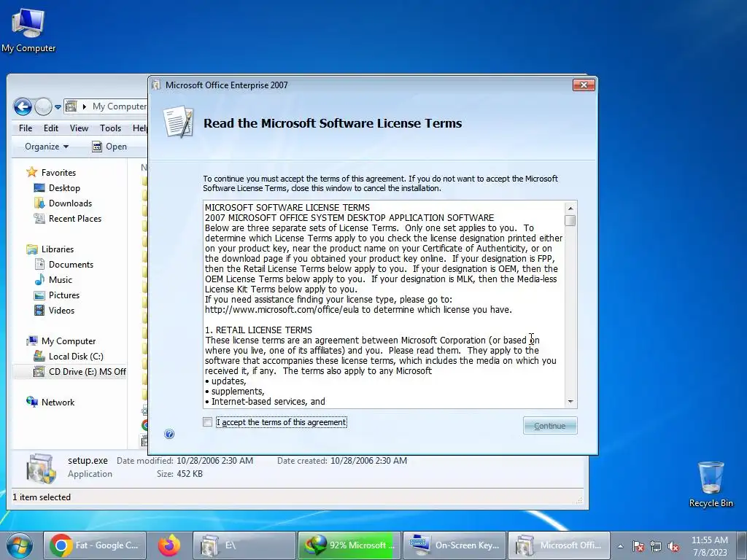Open the Tools menu in Explorer

pos(111,128)
